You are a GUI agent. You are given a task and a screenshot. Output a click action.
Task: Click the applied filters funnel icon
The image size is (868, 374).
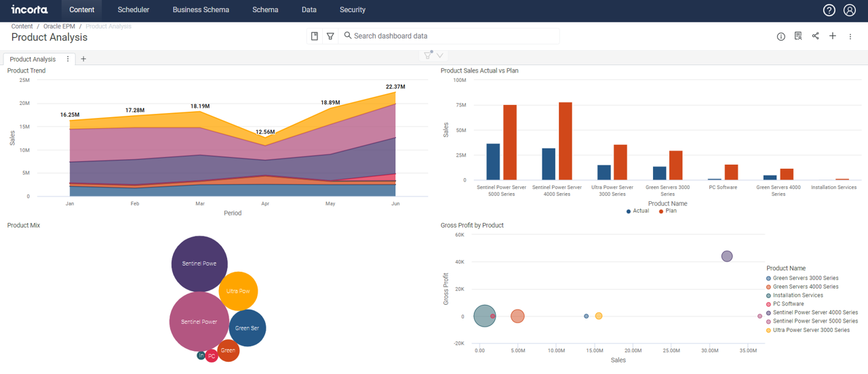(428, 55)
